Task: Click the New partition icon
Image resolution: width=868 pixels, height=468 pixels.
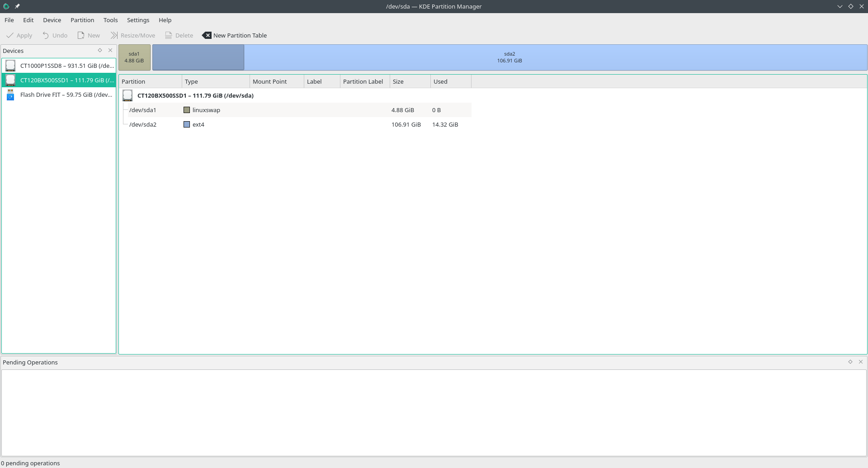Action: pos(81,35)
